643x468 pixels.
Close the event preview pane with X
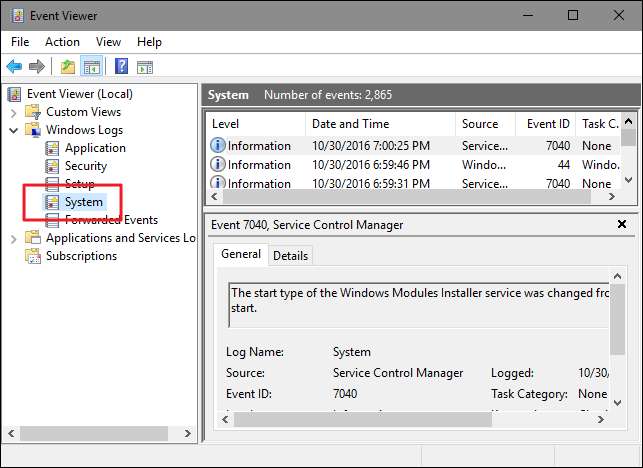click(622, 225)
